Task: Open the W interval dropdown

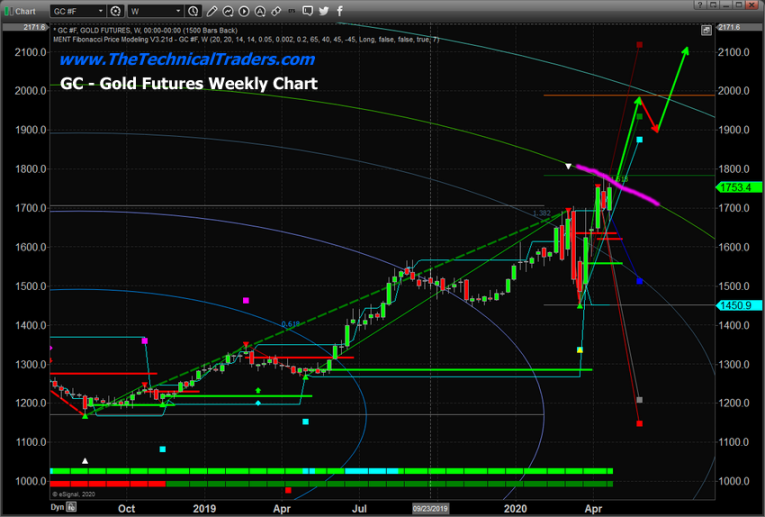Action: [x=156, y=11]
